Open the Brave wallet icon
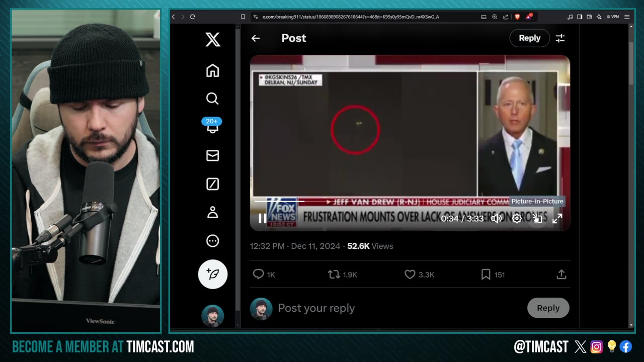 [589, 17]
